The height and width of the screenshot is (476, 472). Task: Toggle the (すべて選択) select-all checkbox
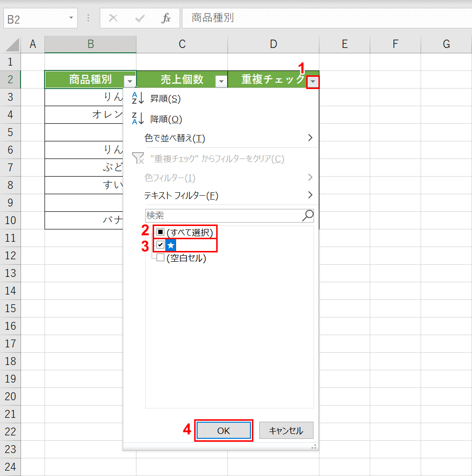coord(160,231)
